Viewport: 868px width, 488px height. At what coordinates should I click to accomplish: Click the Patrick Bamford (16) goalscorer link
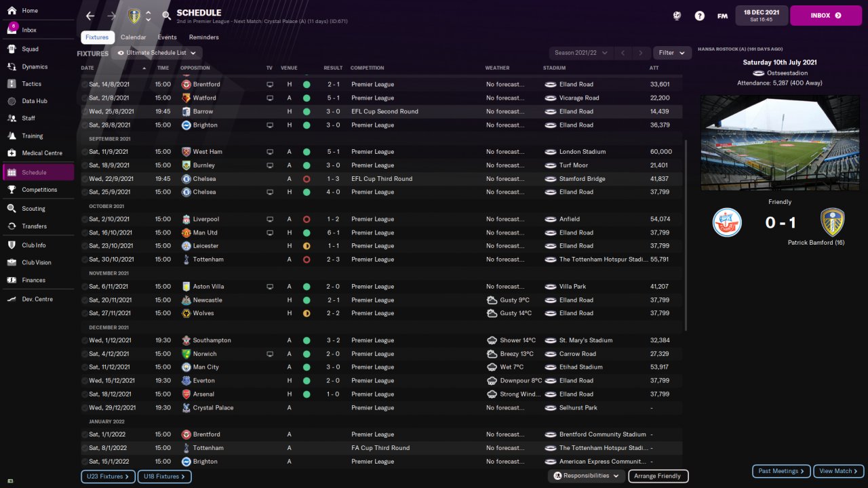click(816, 243)
